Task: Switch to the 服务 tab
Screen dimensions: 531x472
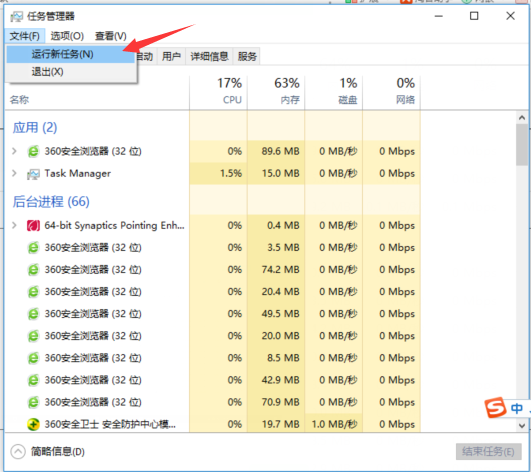Action: pos(247,56)
